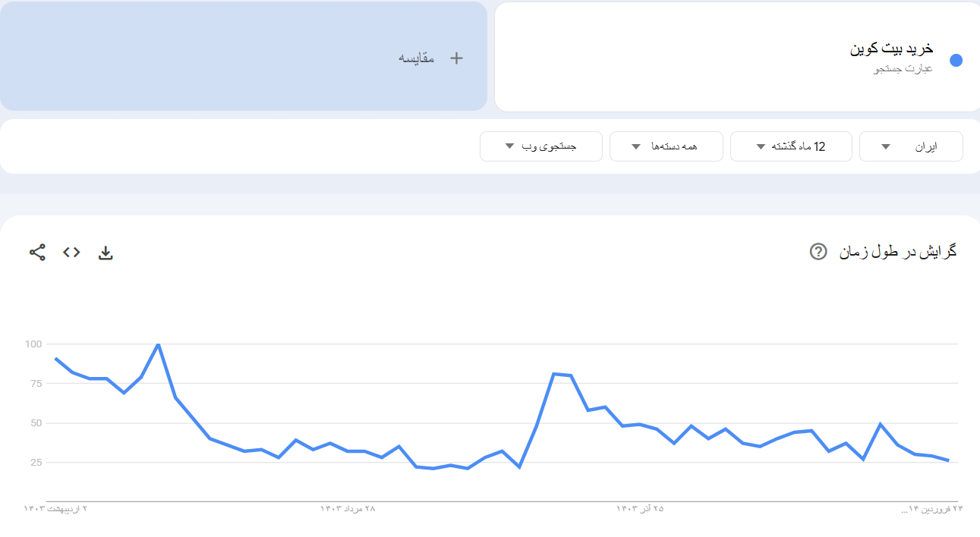Open the همه دسته‌ها categories dropdown

[666, 146]
